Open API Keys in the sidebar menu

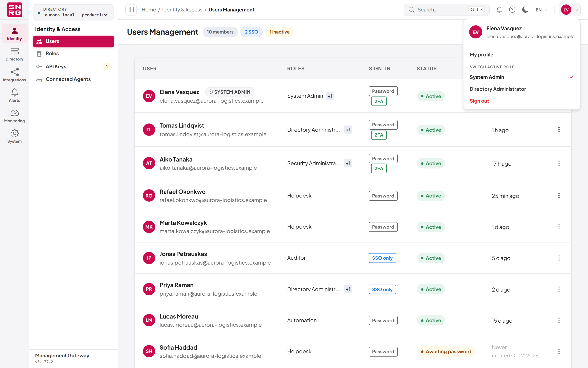click(73, 66)
